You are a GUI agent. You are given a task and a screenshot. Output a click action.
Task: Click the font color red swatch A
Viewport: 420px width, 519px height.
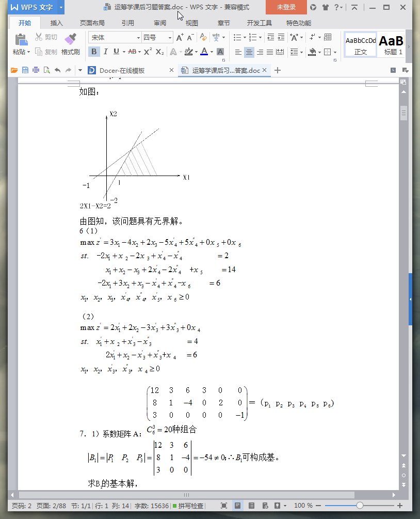(204, 52)
